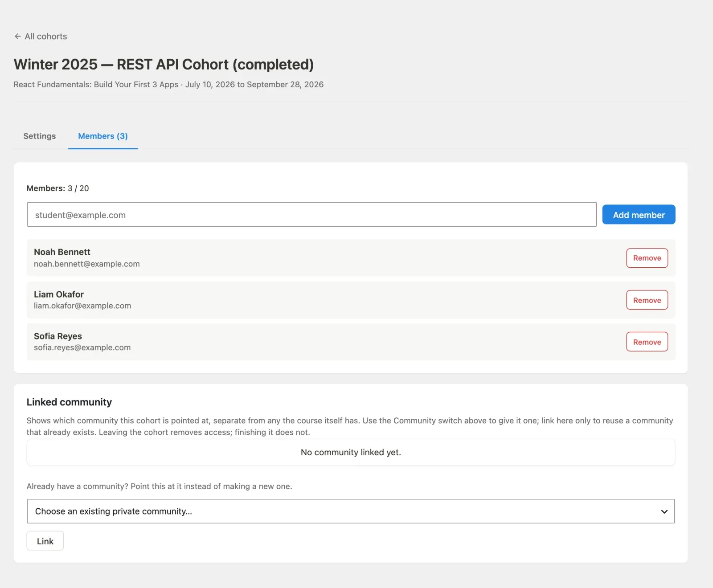Screen dimensions: 713x588
Task: Go back via the All cohorts arrow
Action: tap(17, 37)
